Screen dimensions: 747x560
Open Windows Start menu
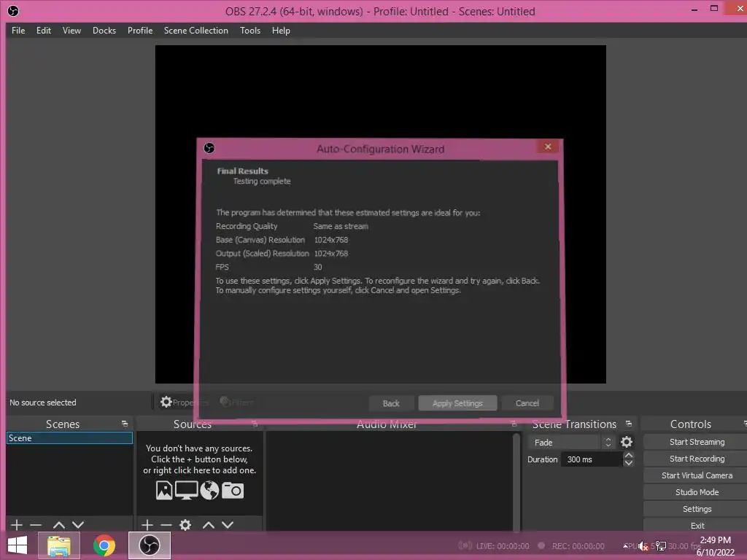point(18,545)
